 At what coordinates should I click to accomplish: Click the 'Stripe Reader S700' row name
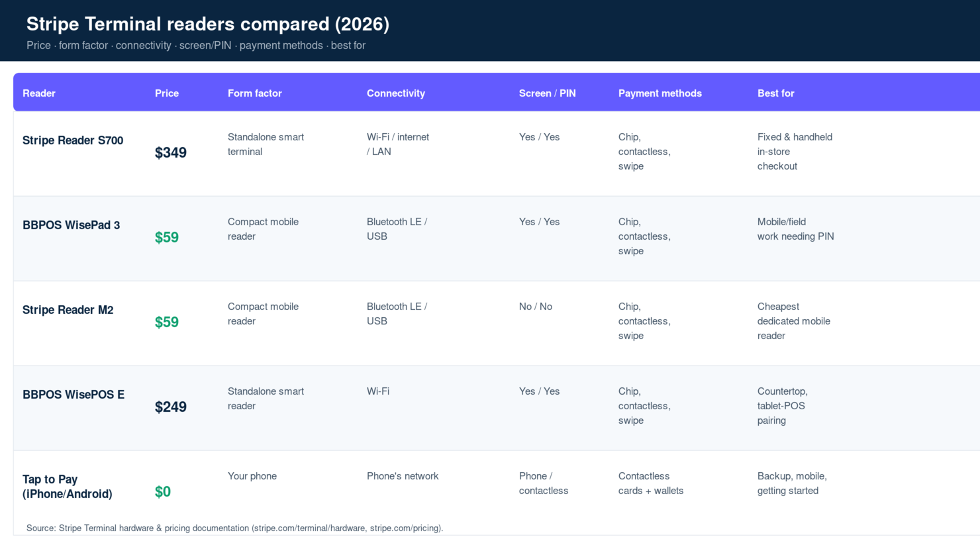(x=73, y=140)
